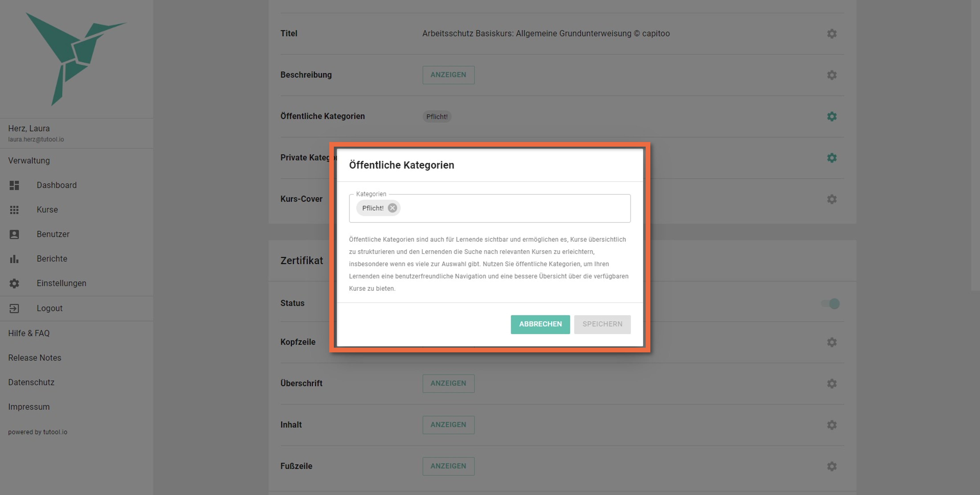This screenshot has height=495, width=980.
Task: Open the Hilfe & FAQ link
Action: tap(29, 333)
